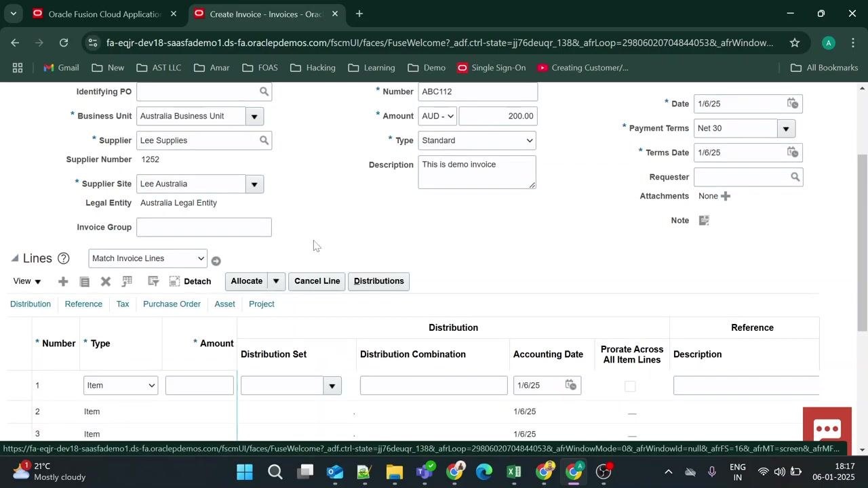This screenshot has width=868, height=488.
Task: Click the Go arrow beside Match Invoice Lines
Action: (216, 261)
